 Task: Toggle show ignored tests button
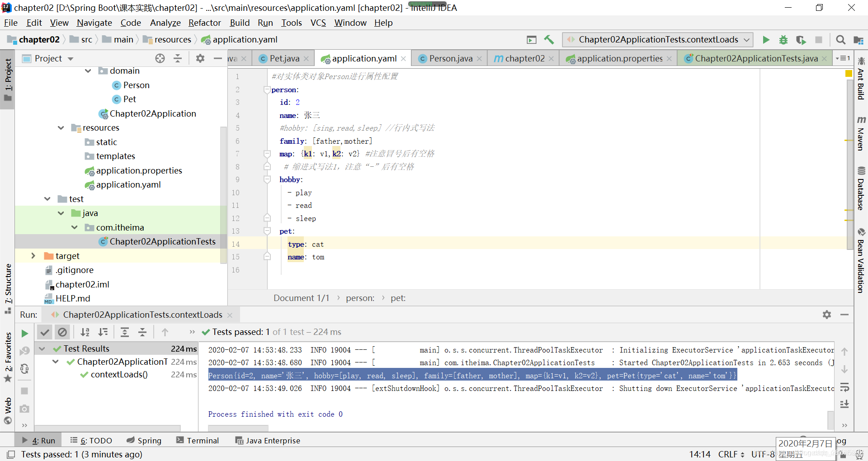tap(62, 332)
